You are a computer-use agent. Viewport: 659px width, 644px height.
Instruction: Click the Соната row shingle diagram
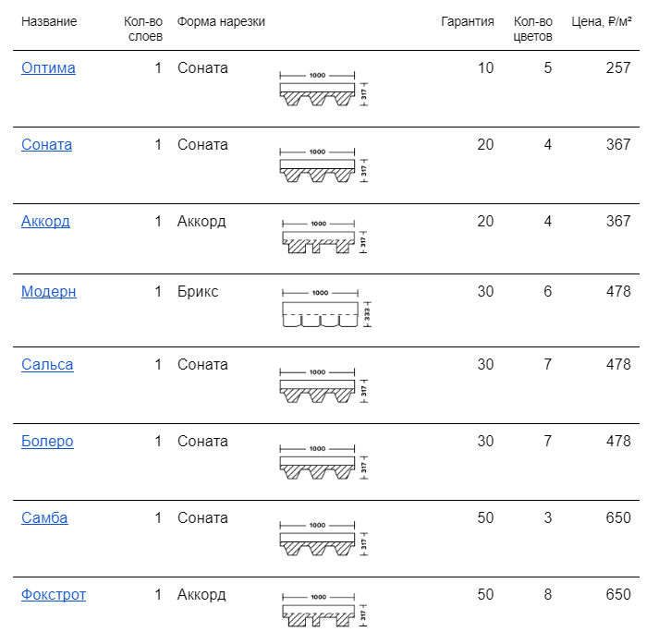323,165
